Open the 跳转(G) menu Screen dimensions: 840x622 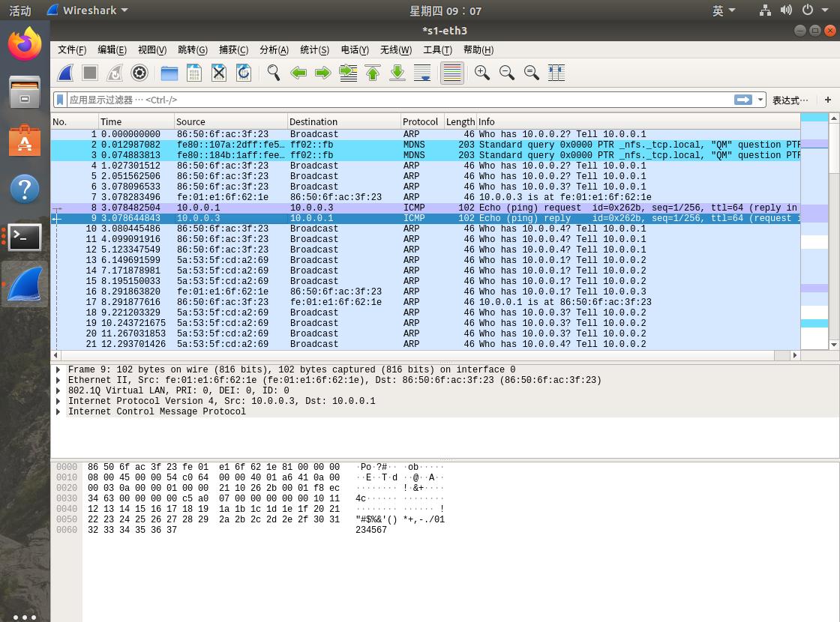(x=192, y=49)
